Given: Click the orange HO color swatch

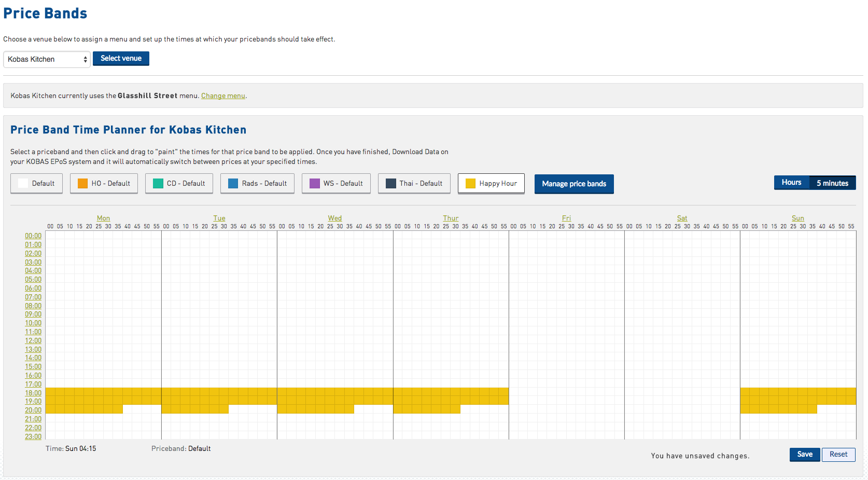Looking at the screenshot, I should point(82,183).
